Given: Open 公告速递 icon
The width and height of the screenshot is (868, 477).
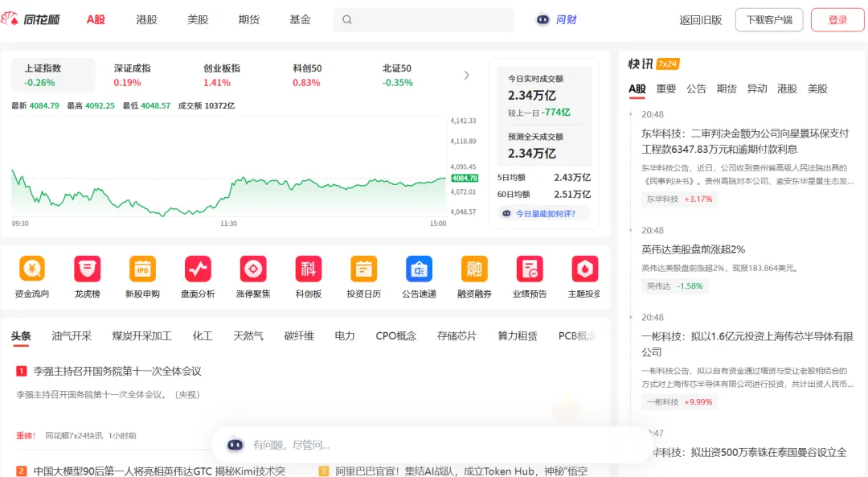Looking at the screenshot, I should [x=419, y=269].
